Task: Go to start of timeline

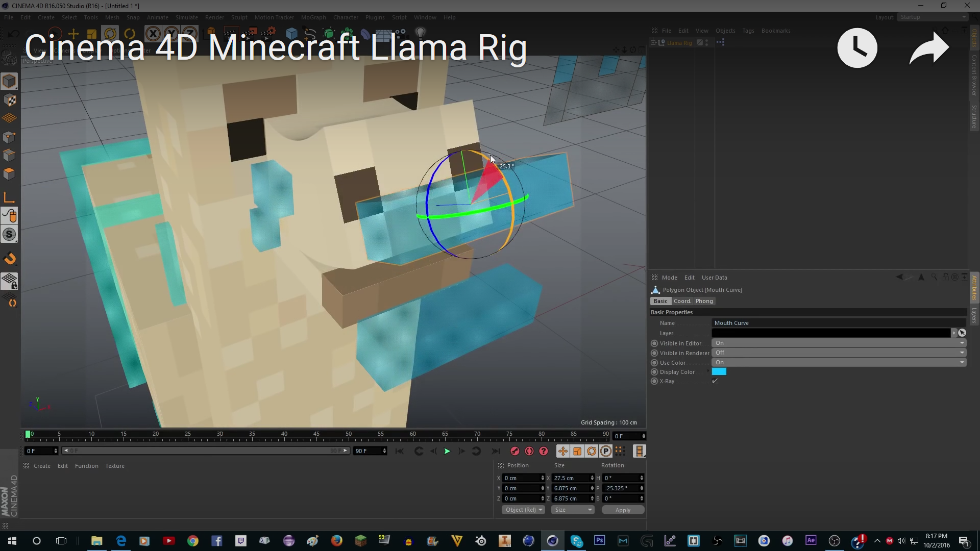Action: [399, 451]
